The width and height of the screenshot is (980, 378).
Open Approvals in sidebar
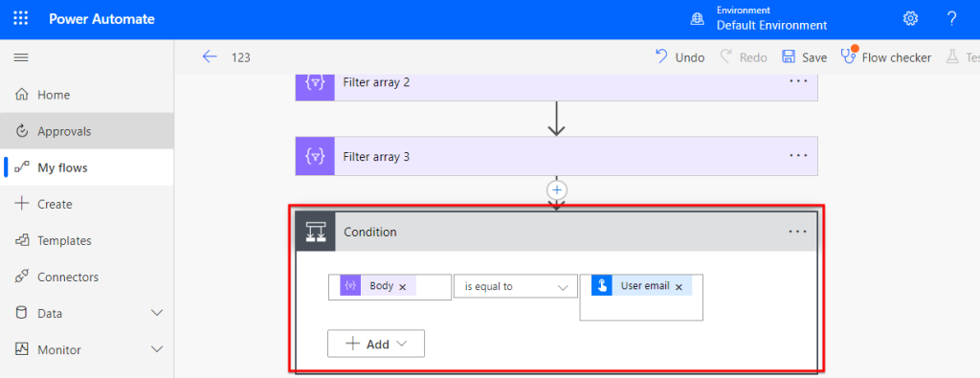87,131
